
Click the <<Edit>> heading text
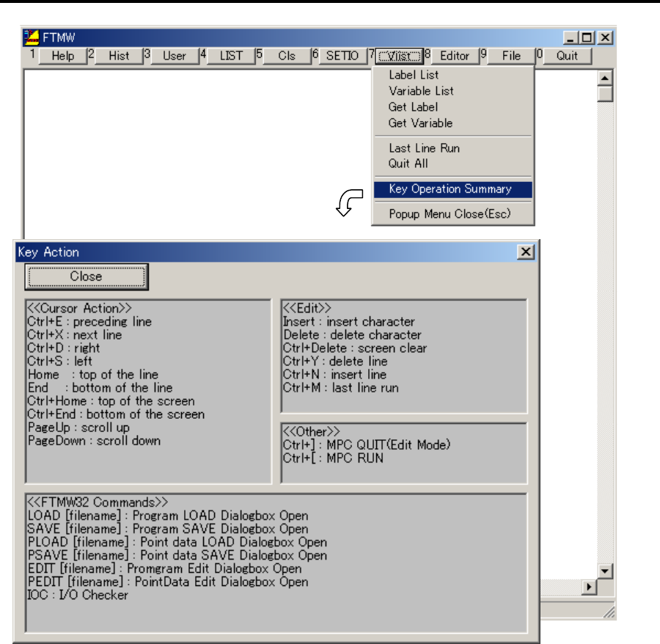pos(307,308)
